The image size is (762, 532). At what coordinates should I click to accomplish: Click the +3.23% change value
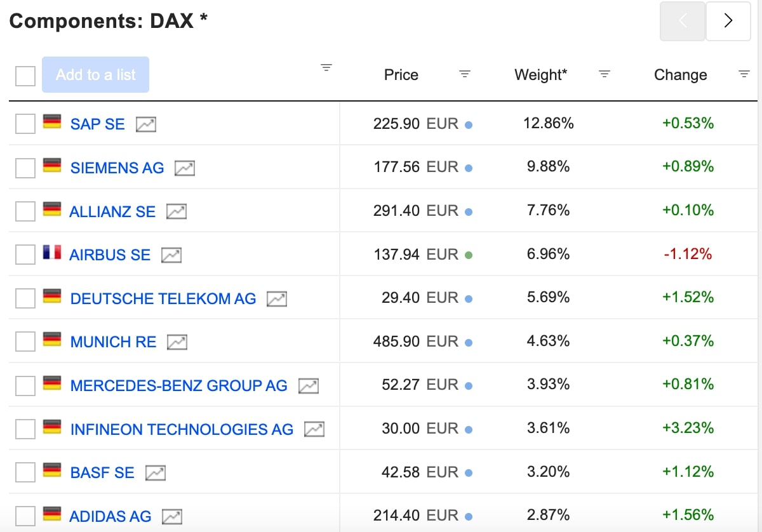pos(688,428)
